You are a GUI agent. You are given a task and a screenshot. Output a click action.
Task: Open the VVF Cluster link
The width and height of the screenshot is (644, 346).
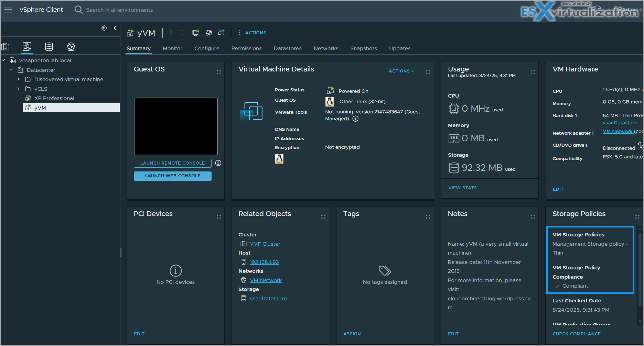tap(265, 244)
